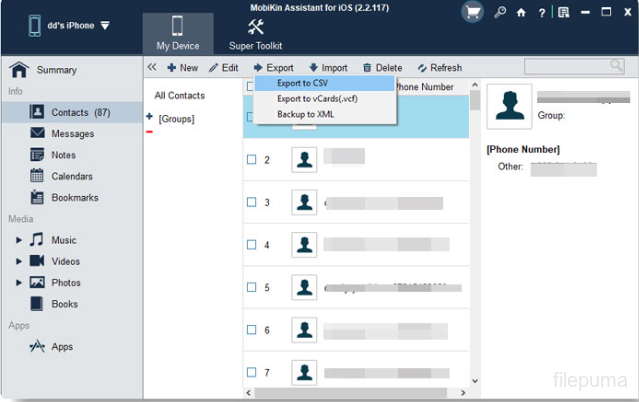This screenshot has width=639, height=402.
Task: Click the key registration icon
Action: point(500,13)
